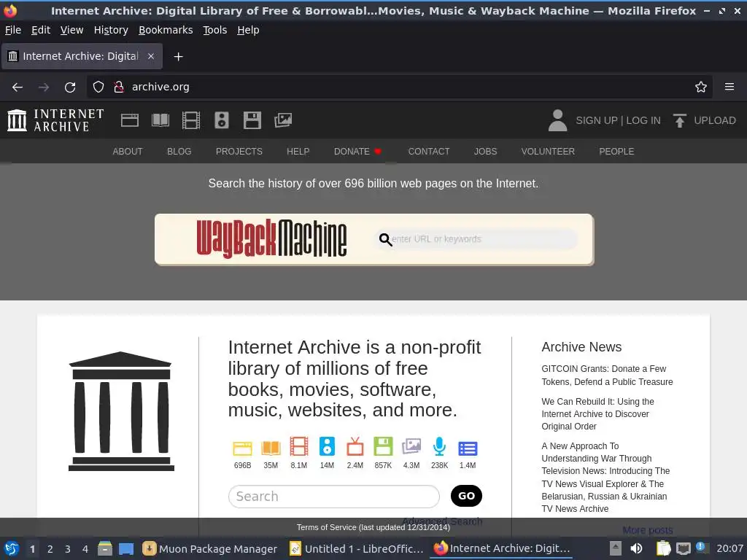Open the Images icon in top navigation
Screen dimensions: 747x560
pyautogui.click(x=283, y=120)
